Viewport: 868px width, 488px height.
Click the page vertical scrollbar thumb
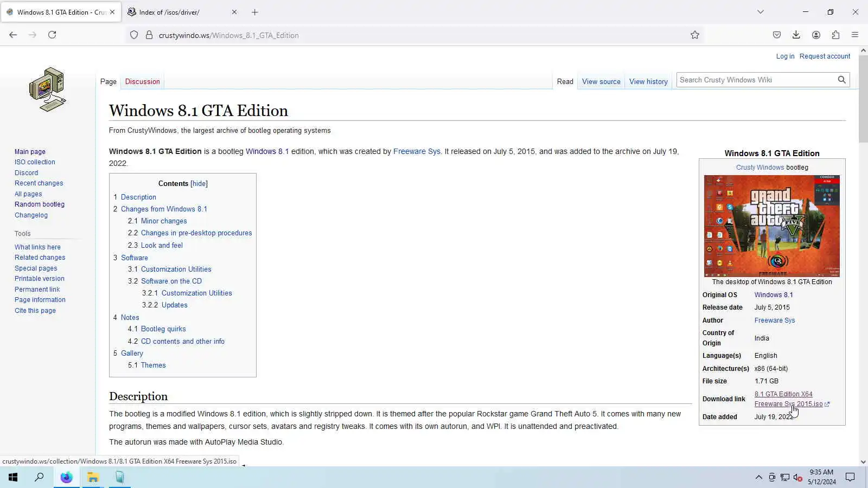863,98
